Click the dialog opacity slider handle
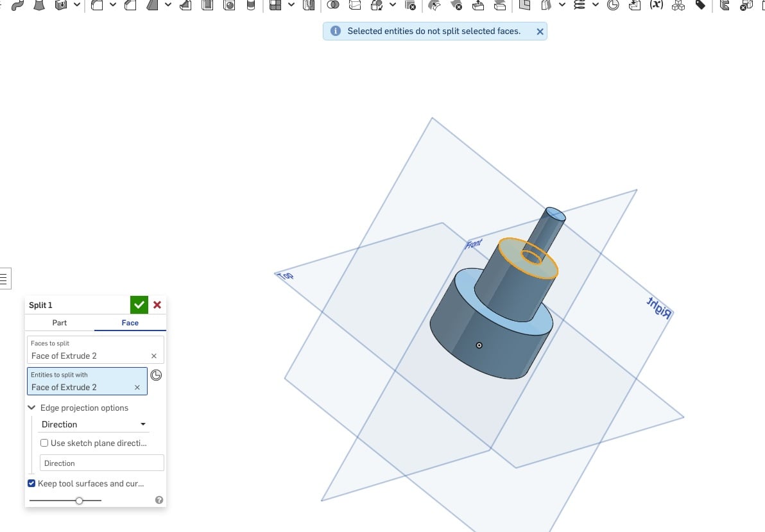This screenshot has width=765, height=532. coord(79,501)
